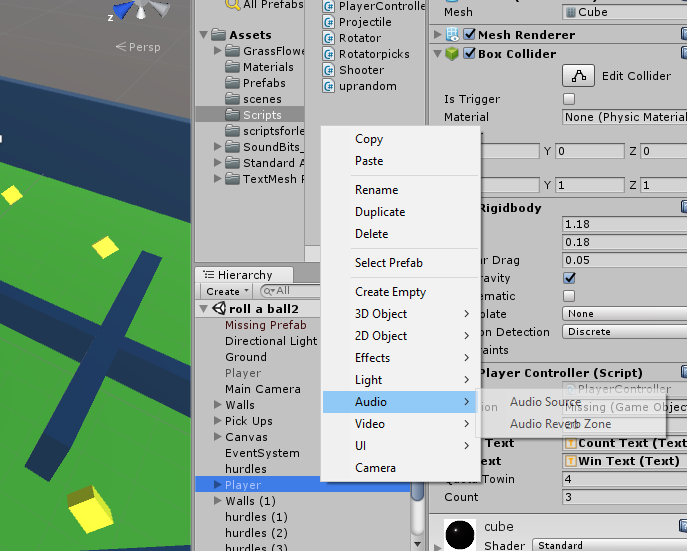Click the blue Z axis cone of scene gizmo
Viewport: 687px width, 551px height.
coord(124,10)
